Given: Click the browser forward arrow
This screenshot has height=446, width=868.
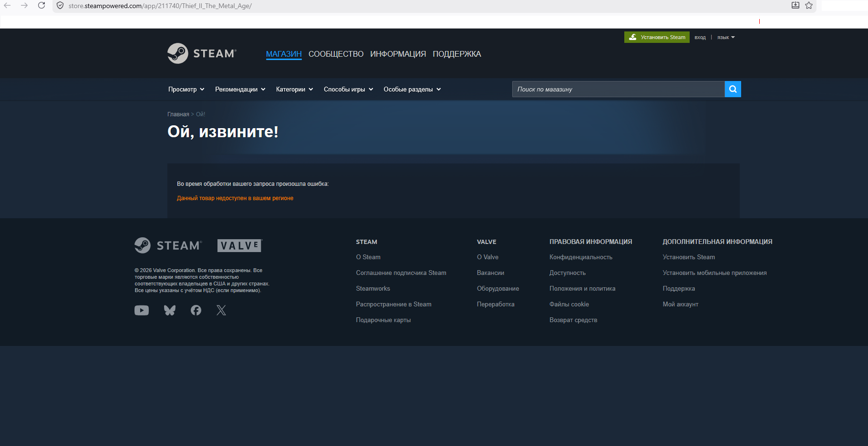Looking at the screenshot, I should click(24, 6).
